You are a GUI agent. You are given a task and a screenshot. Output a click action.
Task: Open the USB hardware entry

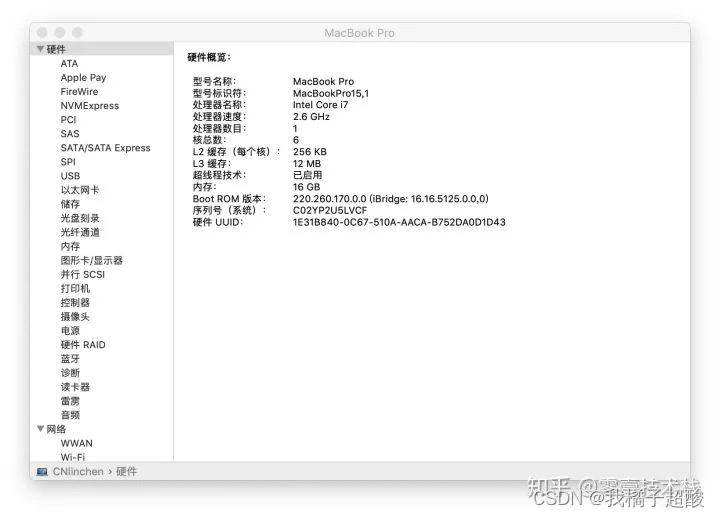click(x=70, y=176)
